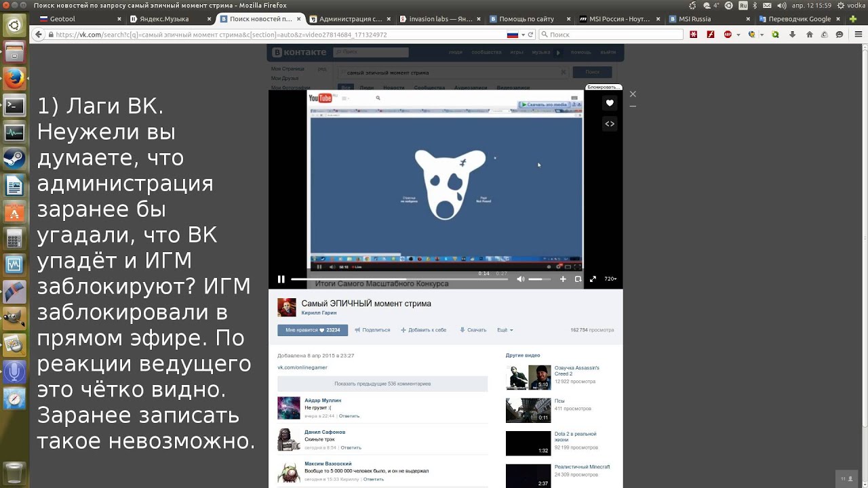
Task: Close the Помощь по сайту tab
Action: pyautogui.click(x=568, y=19)
